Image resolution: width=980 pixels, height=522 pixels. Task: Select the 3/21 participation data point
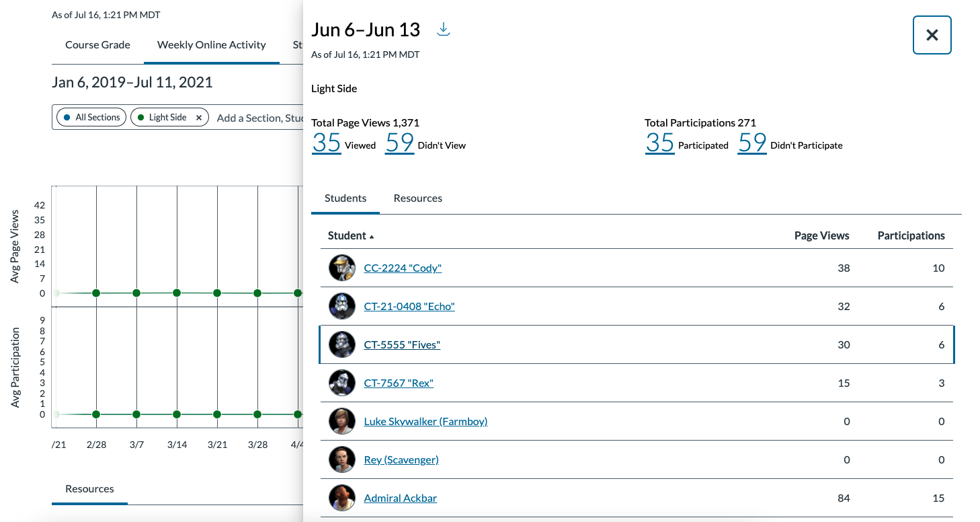coord(217,414)
